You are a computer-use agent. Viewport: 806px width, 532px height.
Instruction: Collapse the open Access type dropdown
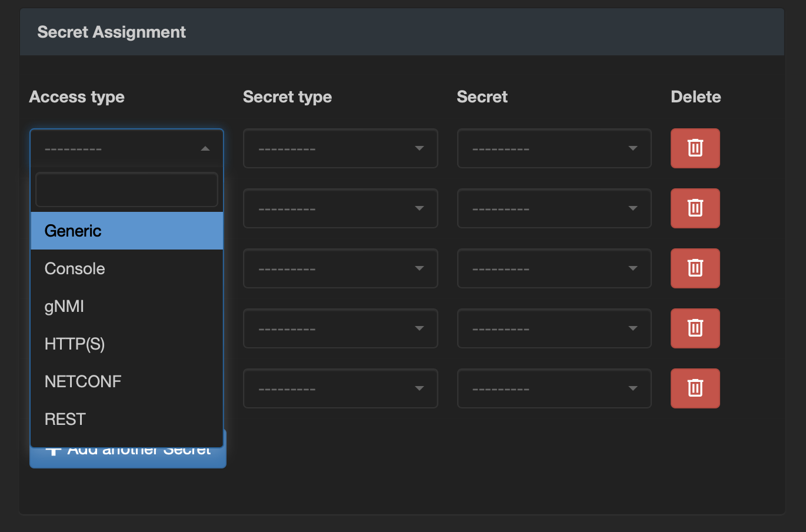(x=126, y=148)
